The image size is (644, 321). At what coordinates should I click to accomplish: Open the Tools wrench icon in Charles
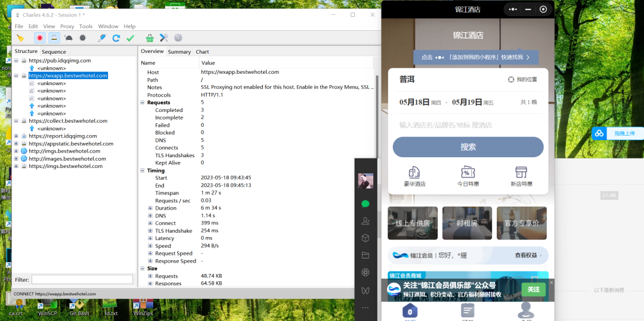(x=164, y=38)
